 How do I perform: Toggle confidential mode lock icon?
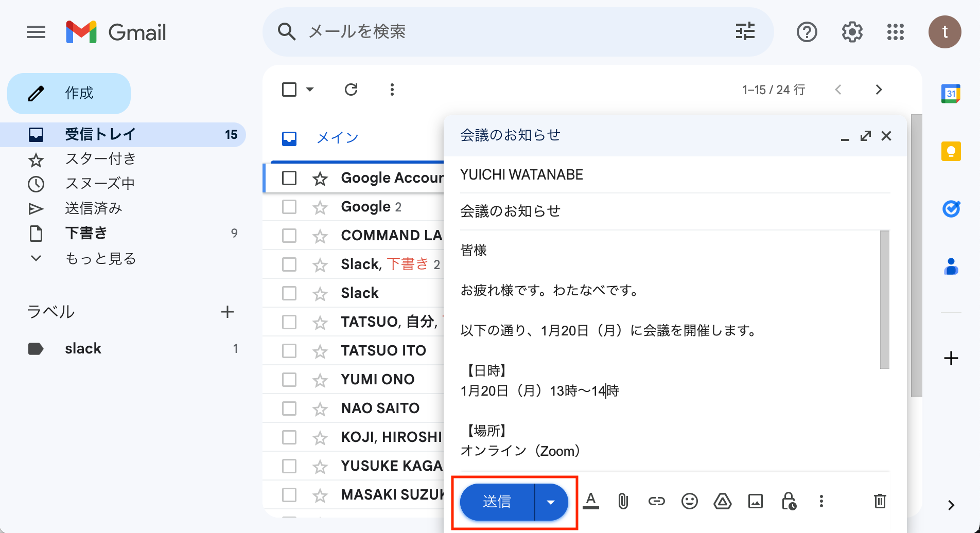point(789,501)
